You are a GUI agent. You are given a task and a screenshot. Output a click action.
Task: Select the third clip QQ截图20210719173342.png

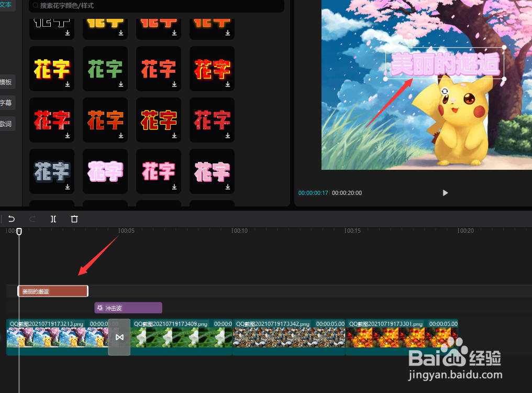pyautogui.click(x=289, y=337)
